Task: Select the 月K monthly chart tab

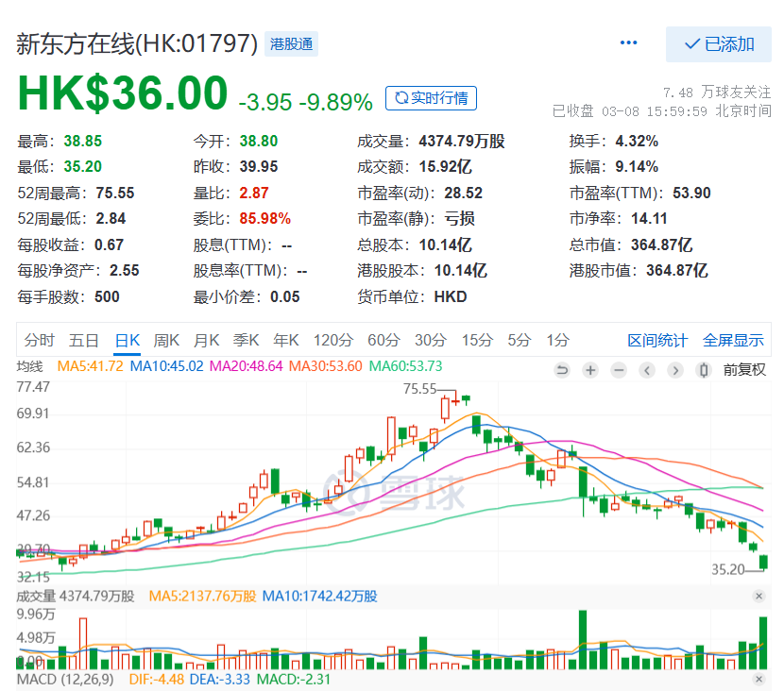Action: point(206,340)
